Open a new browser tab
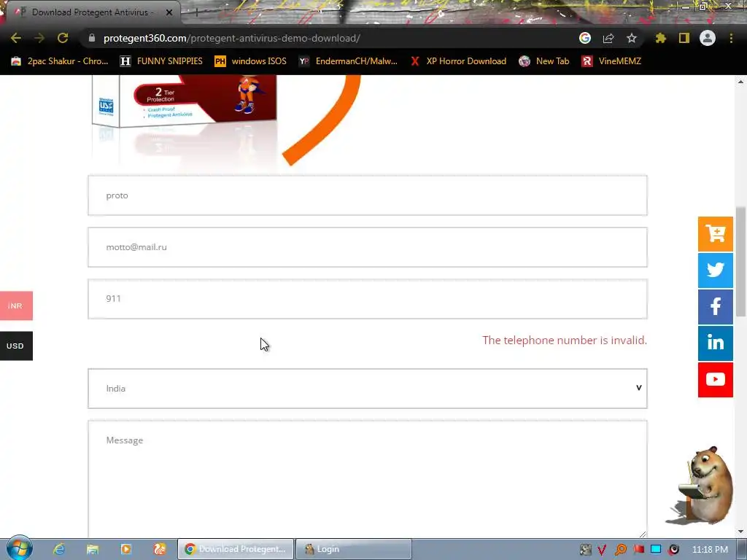Screen dimensions: 747x560 pos(196,12)
